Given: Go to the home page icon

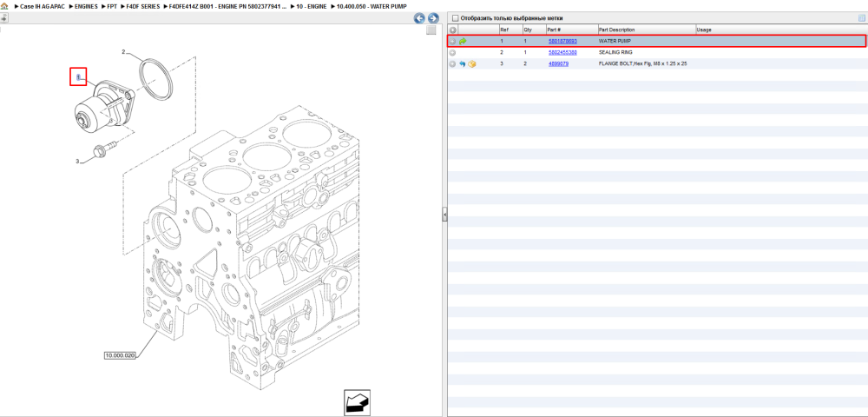Looking at the screenshot, I should [x=5, y=6].
